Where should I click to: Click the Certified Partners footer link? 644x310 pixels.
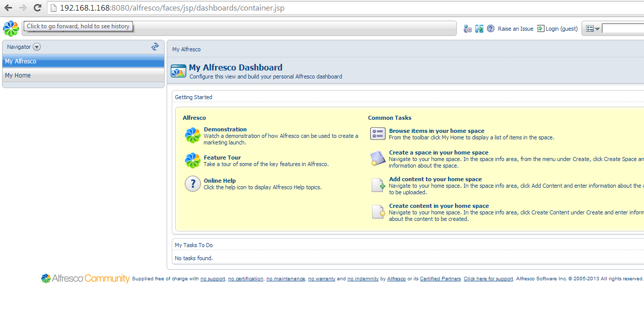440,279
